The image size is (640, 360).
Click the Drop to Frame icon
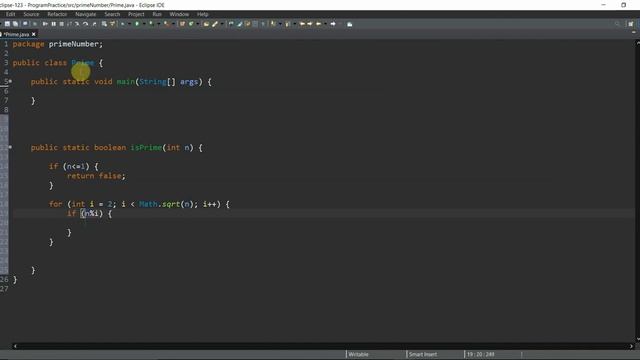104,24
